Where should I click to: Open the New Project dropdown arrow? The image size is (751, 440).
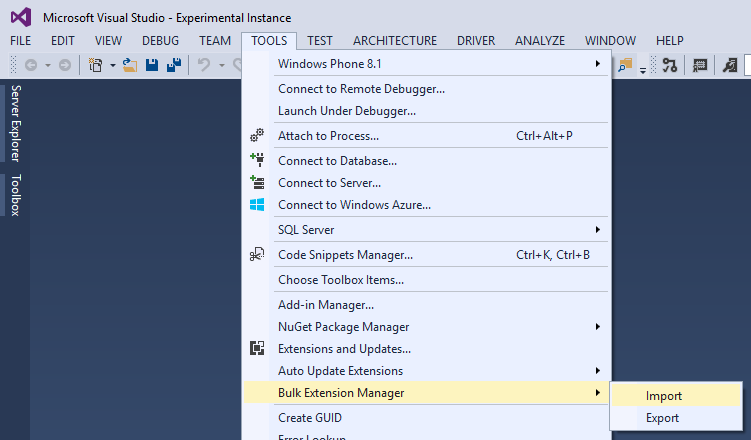[113, 65]
